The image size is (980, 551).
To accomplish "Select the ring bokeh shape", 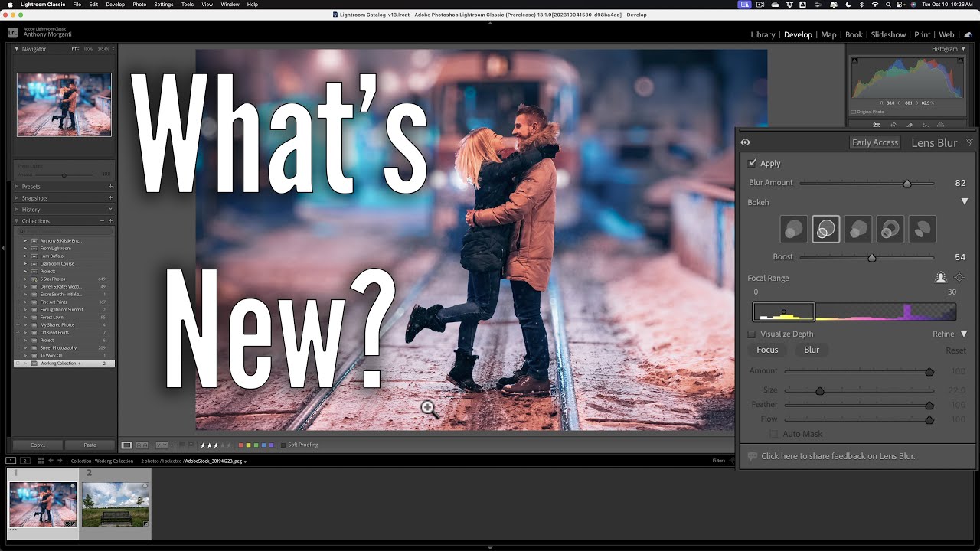I will coord(890,229).
